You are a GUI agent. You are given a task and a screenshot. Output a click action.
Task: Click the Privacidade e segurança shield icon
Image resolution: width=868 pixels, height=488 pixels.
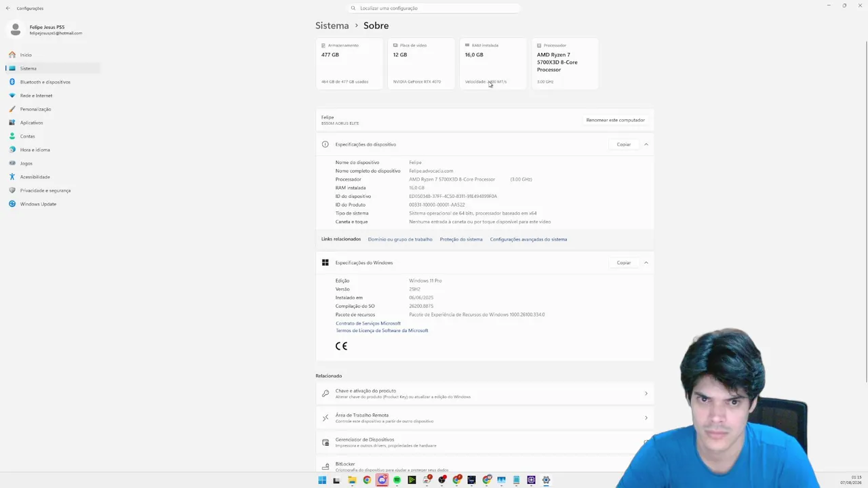coord(12,190)
